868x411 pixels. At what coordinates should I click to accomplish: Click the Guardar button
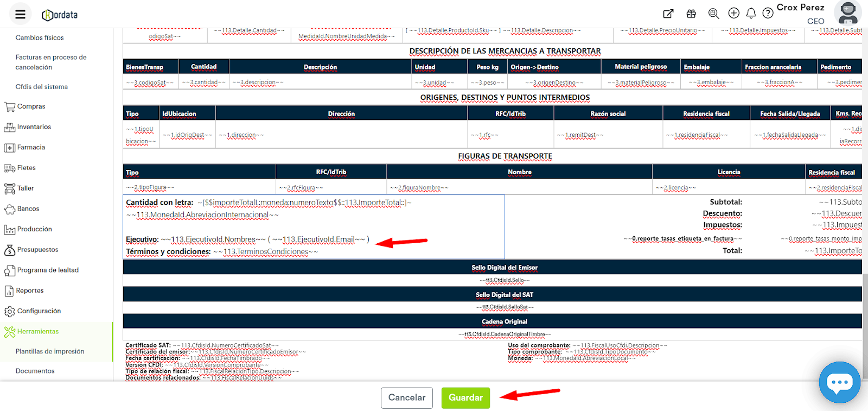coord(465,397)
